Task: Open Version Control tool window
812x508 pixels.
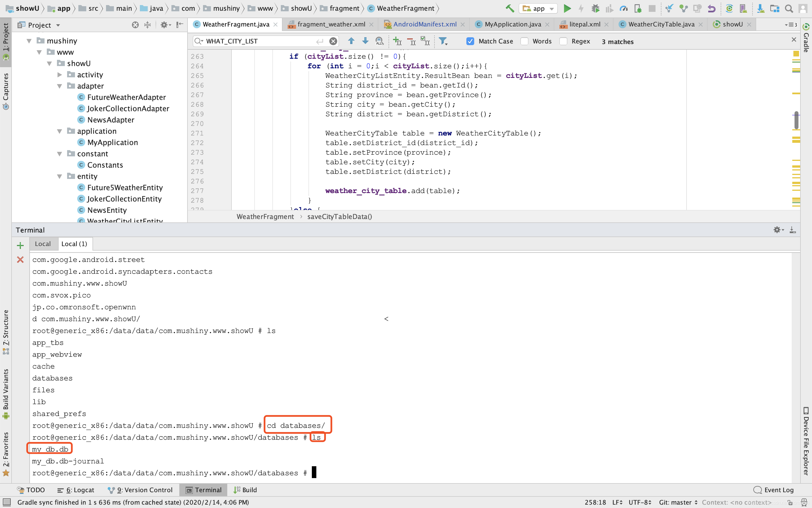Action: [140, 490]
